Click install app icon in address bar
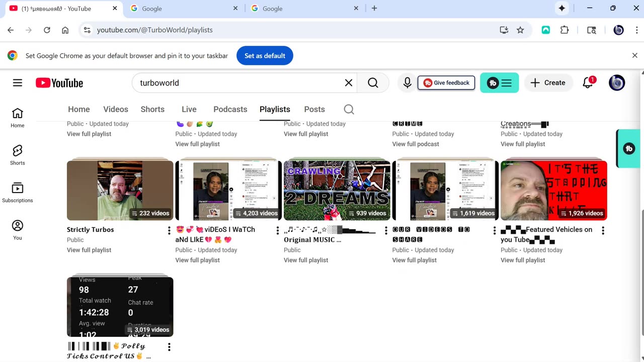Viewport: 644px width, 362px height. pos(504,30)
